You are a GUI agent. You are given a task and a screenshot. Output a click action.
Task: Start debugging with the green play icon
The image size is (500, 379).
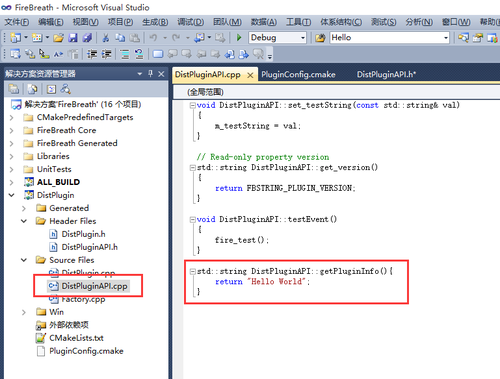239,38
